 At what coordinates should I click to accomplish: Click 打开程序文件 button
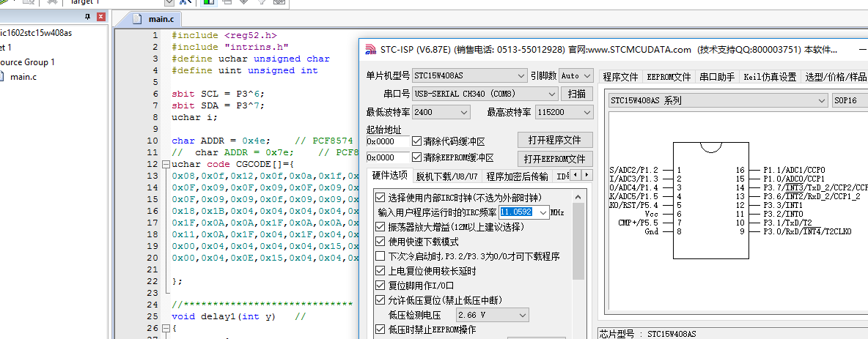click(x=555, y=139)
